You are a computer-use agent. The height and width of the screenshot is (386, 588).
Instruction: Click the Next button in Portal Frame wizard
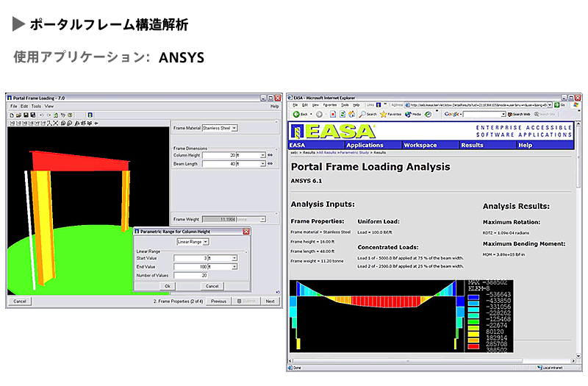(270, 301)
